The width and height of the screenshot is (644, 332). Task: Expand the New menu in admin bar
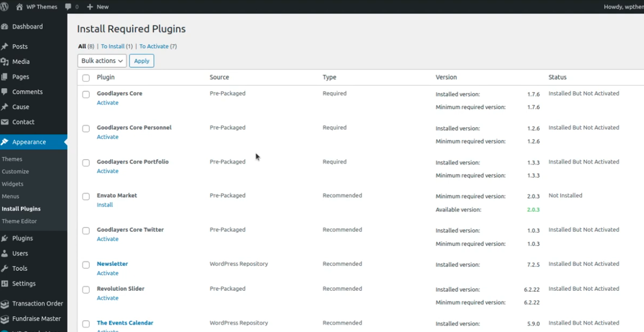98,7
